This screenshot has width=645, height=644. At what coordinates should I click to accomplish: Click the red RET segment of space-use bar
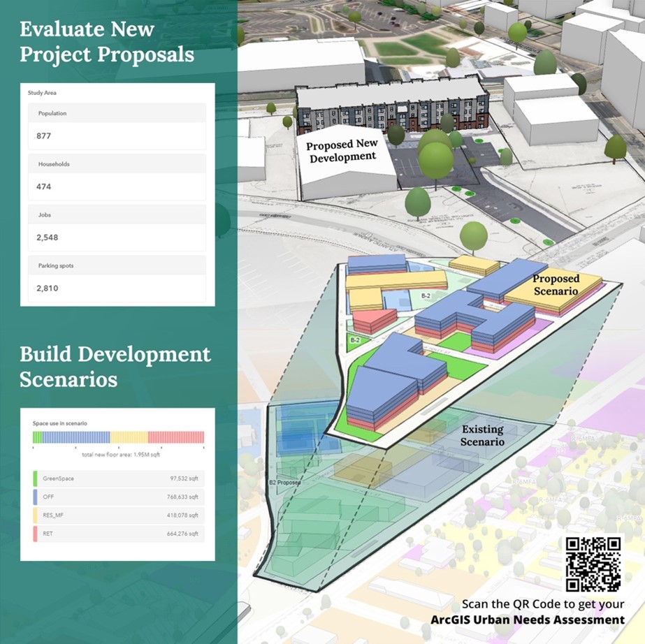coord(175,437)
